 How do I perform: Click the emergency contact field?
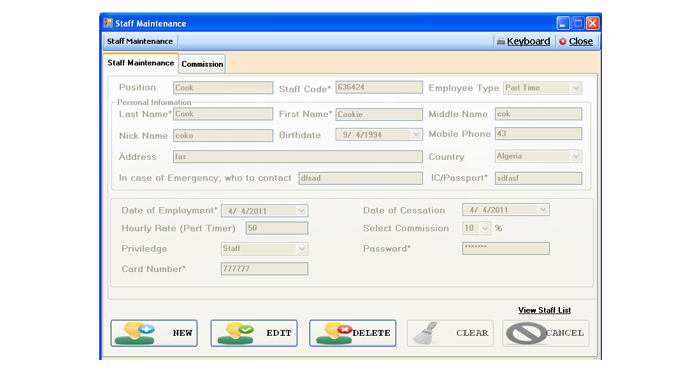(361, 178)
